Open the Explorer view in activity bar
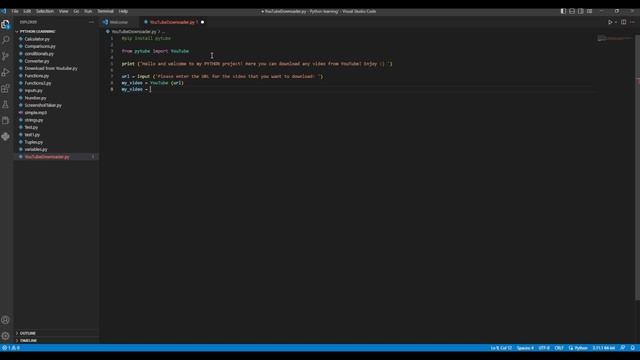Image resolution: width=640 pixels, height=360 pixels. 5,24
